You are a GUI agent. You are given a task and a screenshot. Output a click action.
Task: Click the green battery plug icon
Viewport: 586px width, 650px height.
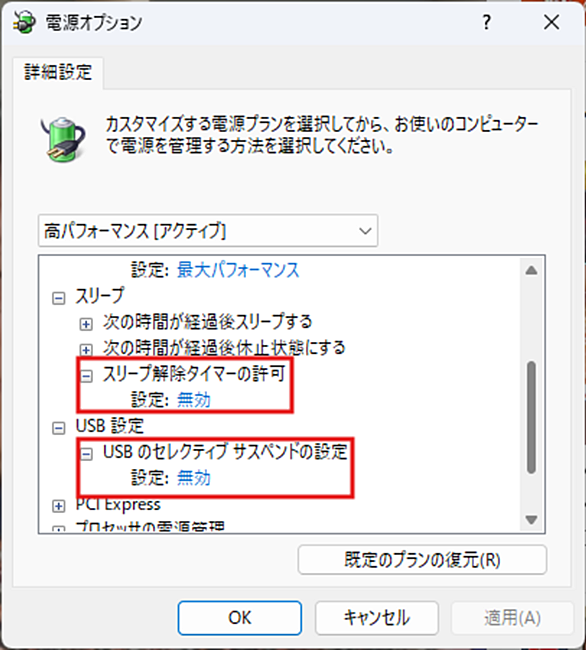(63, 139)
